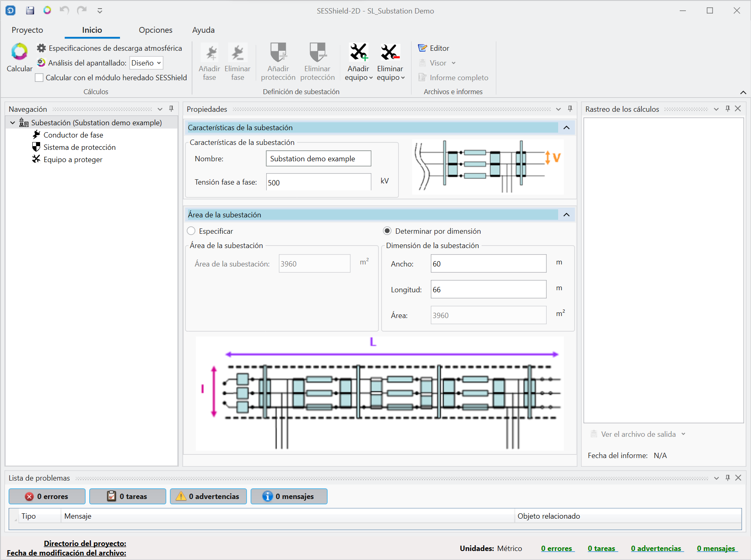Screen dimensions: 751x560
Task: Open Especificaciones de descarga atmosférica settings
Action: (109, 48)
